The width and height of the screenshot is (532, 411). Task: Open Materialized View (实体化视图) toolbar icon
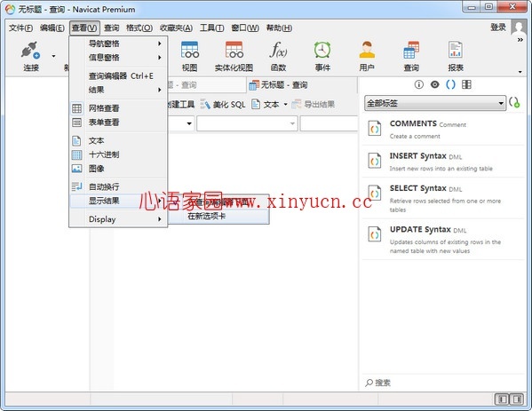point(234,51)
